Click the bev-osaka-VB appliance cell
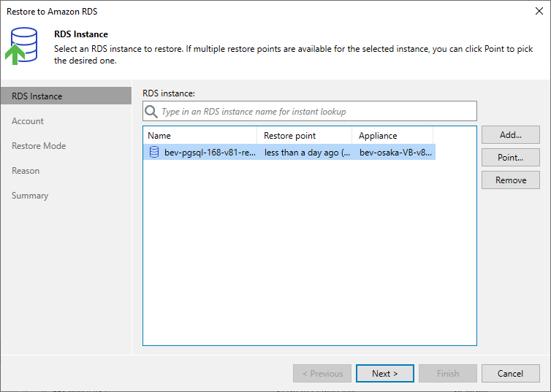 [395, 153]
